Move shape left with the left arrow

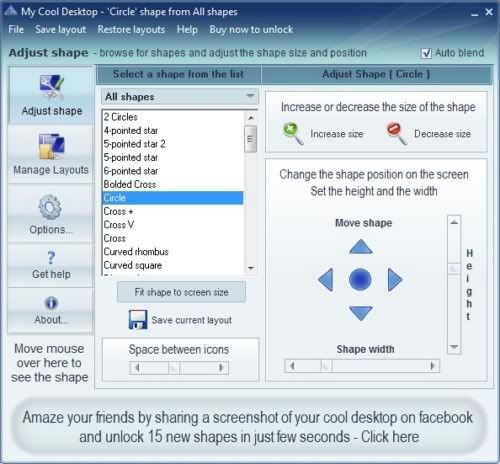point(326,279)
